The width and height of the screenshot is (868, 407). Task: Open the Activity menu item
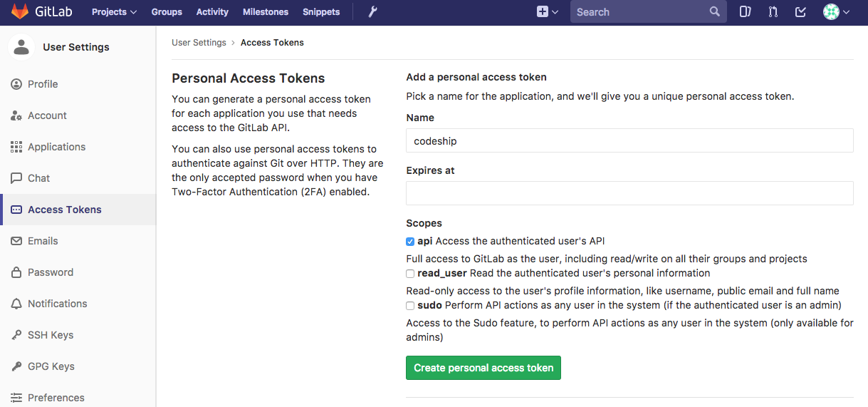tap(212, 12)
